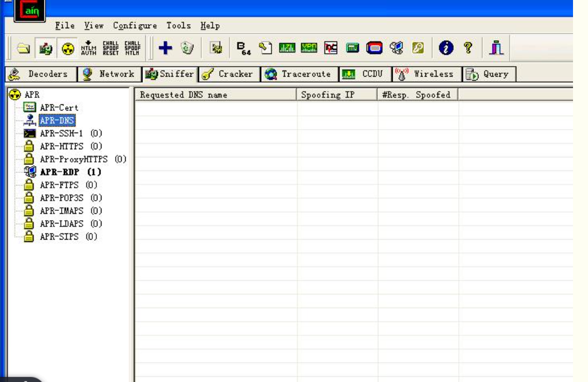
Task: Select APR-LDAPS (0) tree item
Action: (x=71, y=224)
